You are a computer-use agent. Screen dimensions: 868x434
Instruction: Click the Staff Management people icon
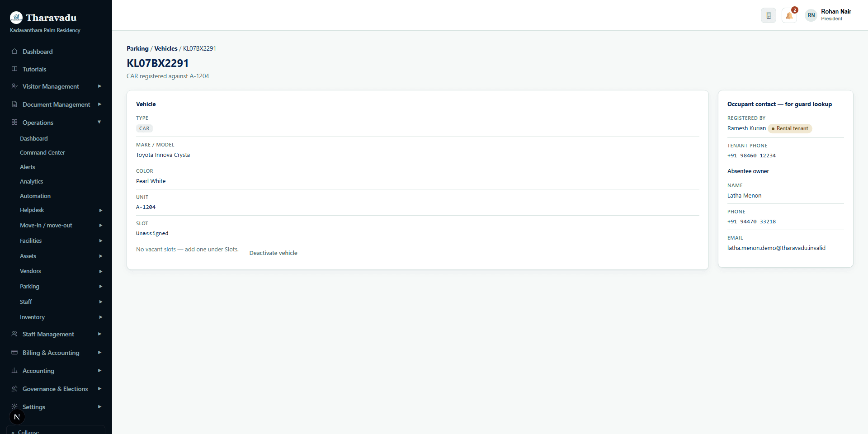[x=14, y=334]
